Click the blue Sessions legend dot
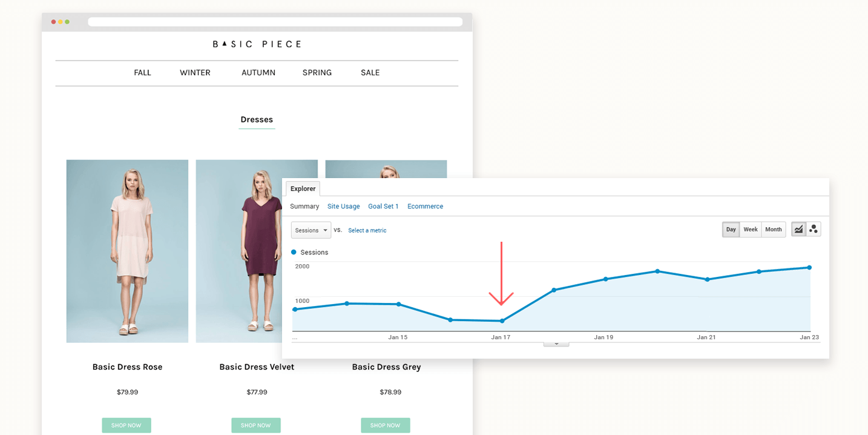The image size is (868, 435). click(294, 252)
